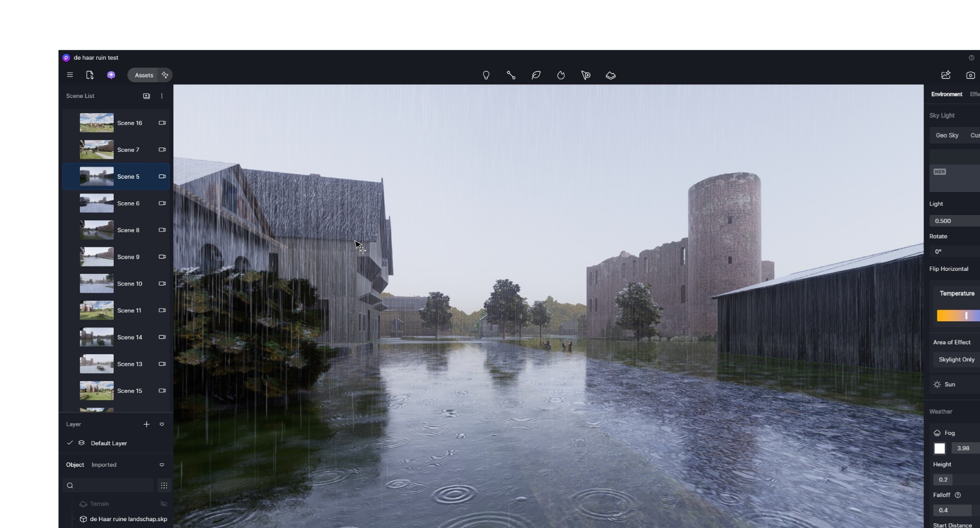Image resolution: width=980 pixels, height=528 pixels.
Task: Open Scene List three-dot options menu
Action: [162, 96]
